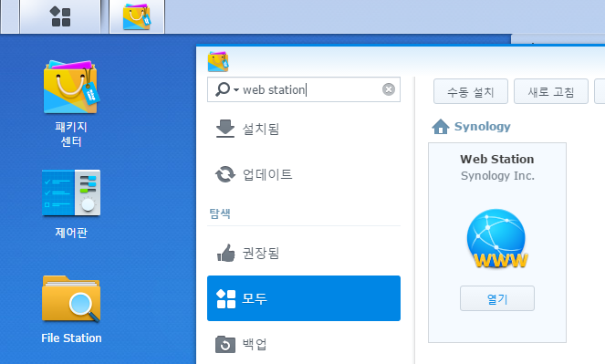Open File Station desktop icon
Viewport: 605px width, 364px height.
[x=71, y=309]
